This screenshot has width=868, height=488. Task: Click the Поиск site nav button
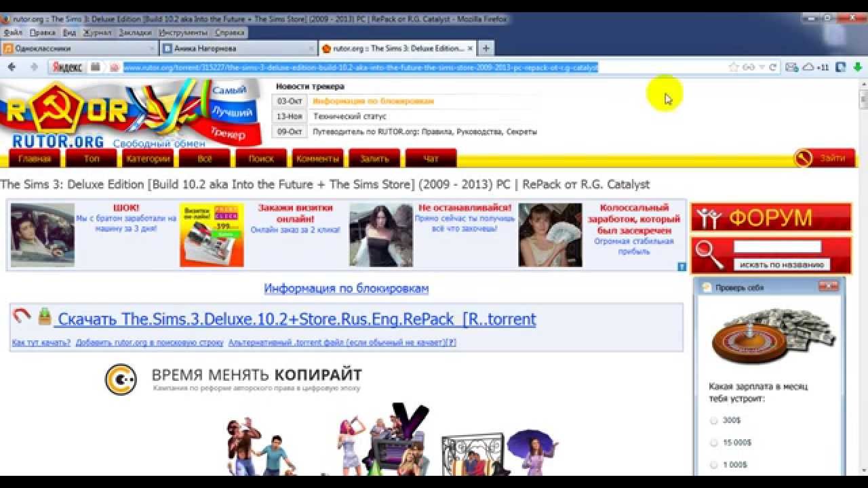pyautogui.click(x=261, y=159)
